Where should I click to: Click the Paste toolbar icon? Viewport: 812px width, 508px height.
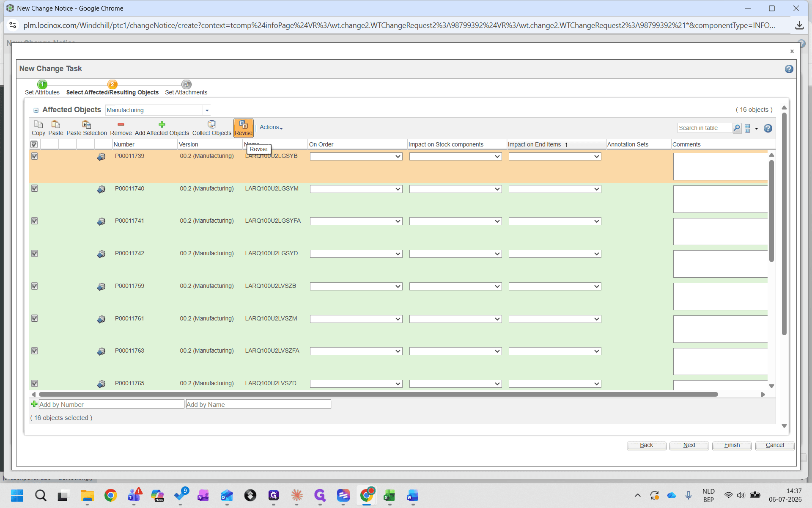click(55, 124)
